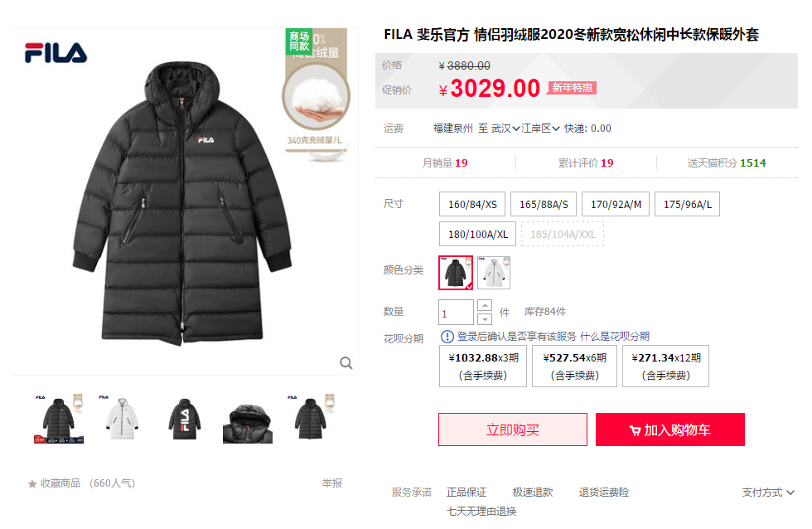Screen dimensions: 812x529
Task: Expand the 武汉 city dropdown
Action: 505,129
